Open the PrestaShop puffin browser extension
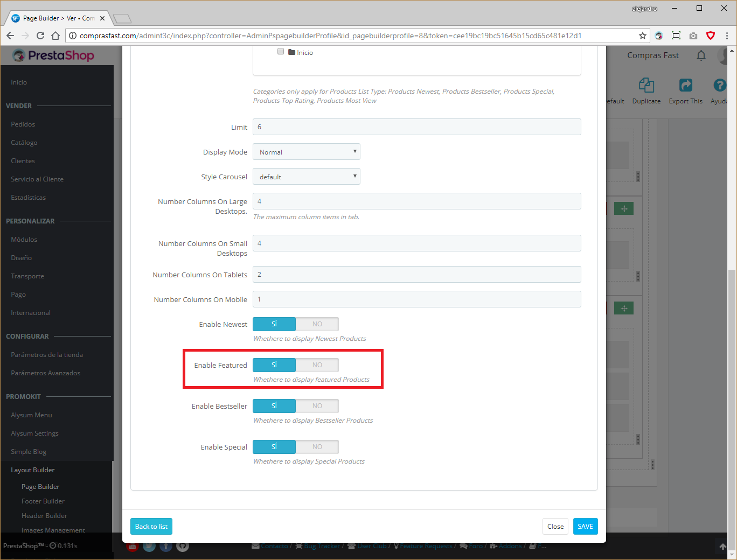Viewport: 737px width, 560px height. (x=659, y=36)
